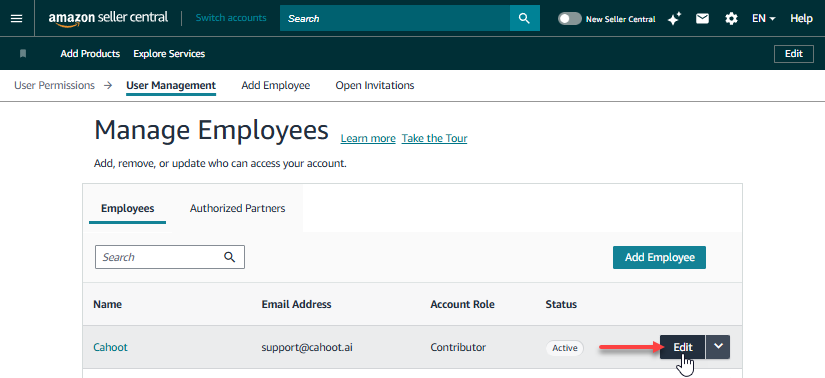825x378 pixels.
Task: Select the User Management tab
Action: pyautogui.click(x=171, y=85)
